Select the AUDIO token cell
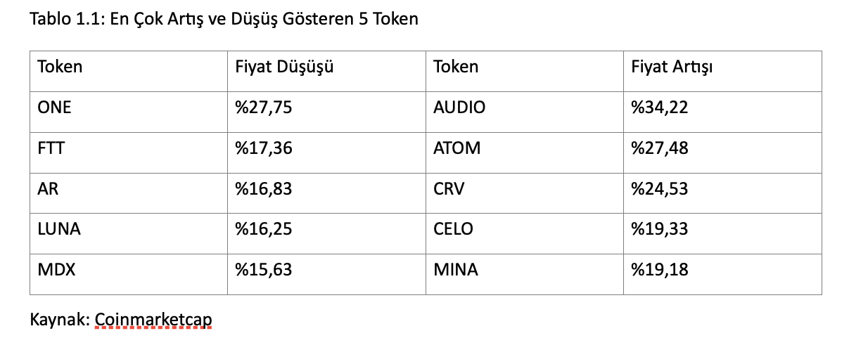 pyautogui.click(x=525, y=112)
